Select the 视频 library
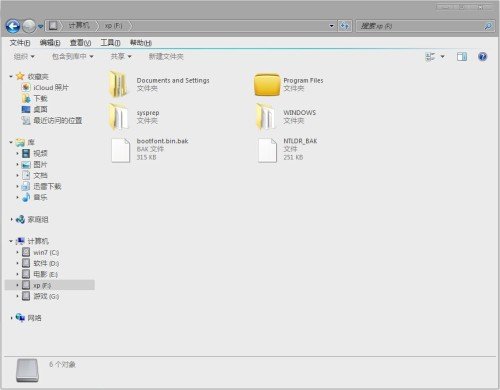 pyautogui.click(x=40, y=153)
